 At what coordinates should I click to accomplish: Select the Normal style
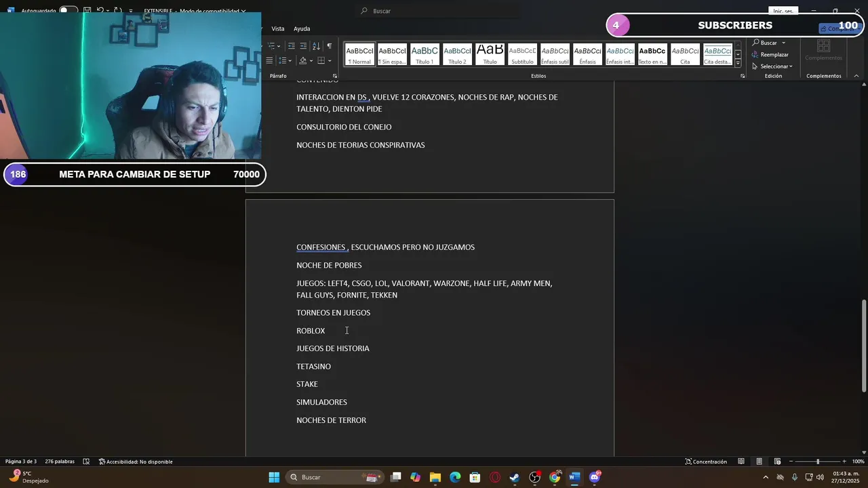coord(359,54)
